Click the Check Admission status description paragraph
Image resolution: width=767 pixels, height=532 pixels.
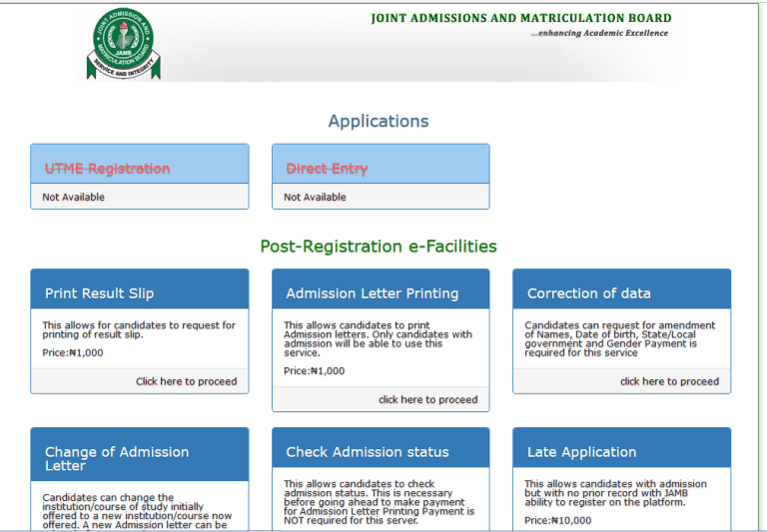tap(379, 502)
